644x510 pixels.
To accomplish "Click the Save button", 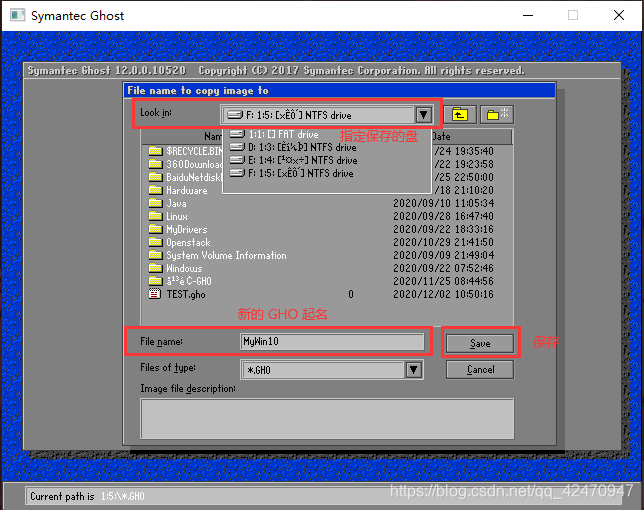I will pyautogui.click(x=480, y=343).
